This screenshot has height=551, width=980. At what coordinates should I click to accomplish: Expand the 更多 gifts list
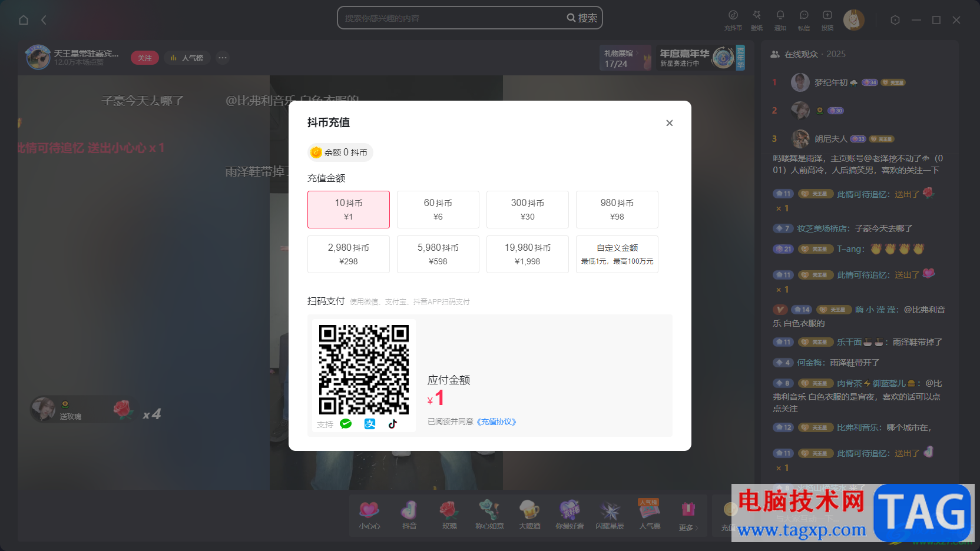(x=688, y=516)
